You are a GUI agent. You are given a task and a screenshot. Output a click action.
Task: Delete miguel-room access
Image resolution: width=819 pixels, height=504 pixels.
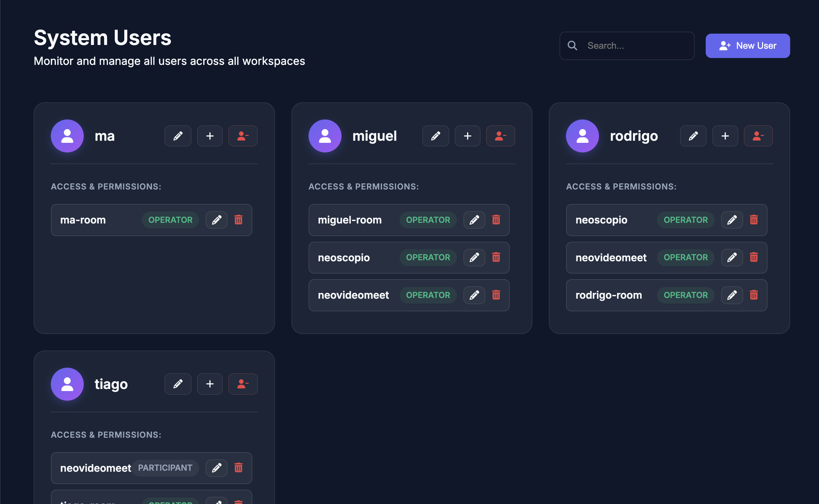(x=496, y=220)
